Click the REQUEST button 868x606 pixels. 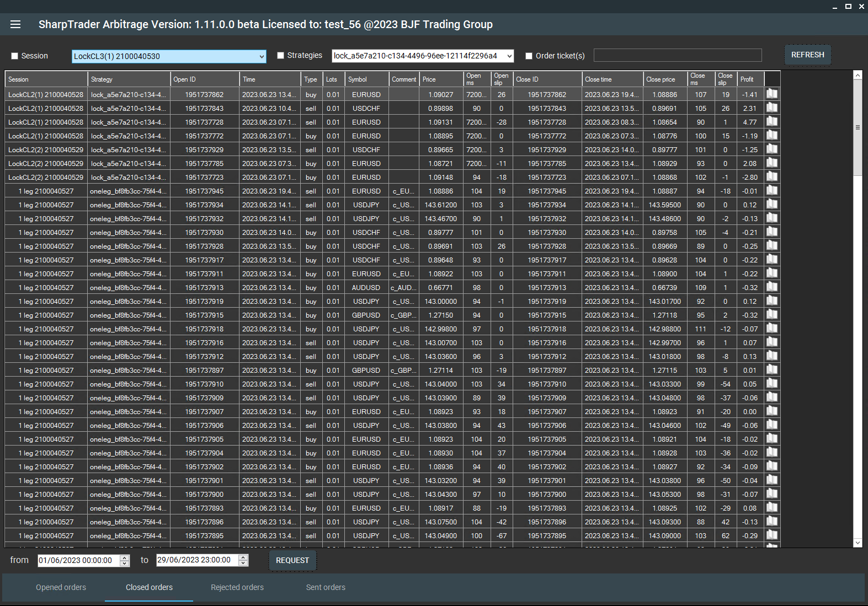click(292, 560)
